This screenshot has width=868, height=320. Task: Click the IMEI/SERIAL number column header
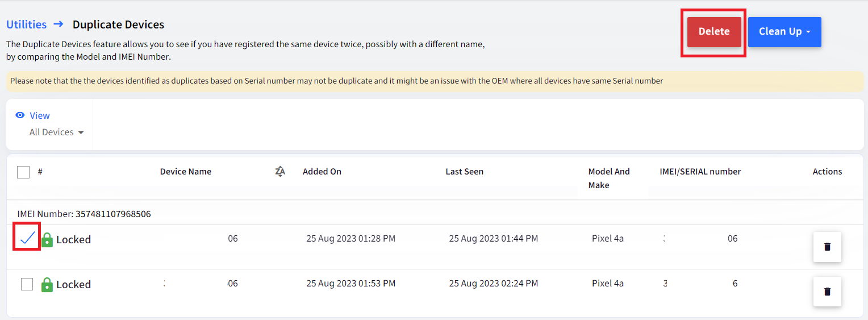click(700, 172)
